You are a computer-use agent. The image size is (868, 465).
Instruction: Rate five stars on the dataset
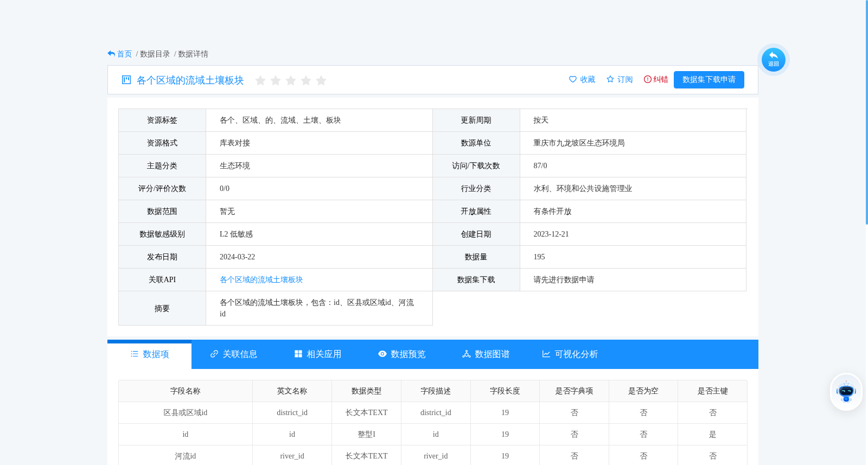(321, 80)
